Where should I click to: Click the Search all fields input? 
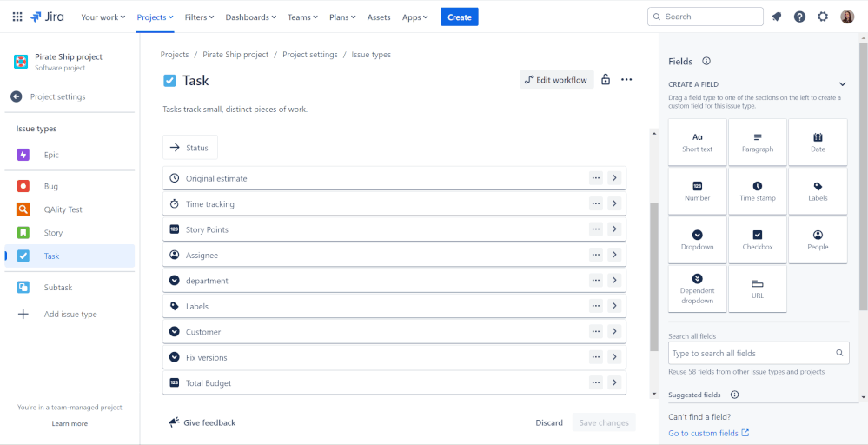click(759, 353)
